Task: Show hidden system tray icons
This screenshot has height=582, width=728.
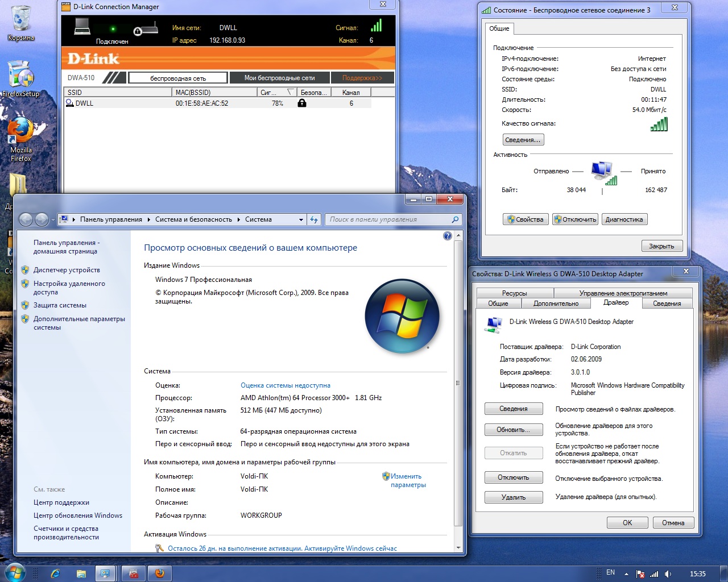Action: click(626, 574)
